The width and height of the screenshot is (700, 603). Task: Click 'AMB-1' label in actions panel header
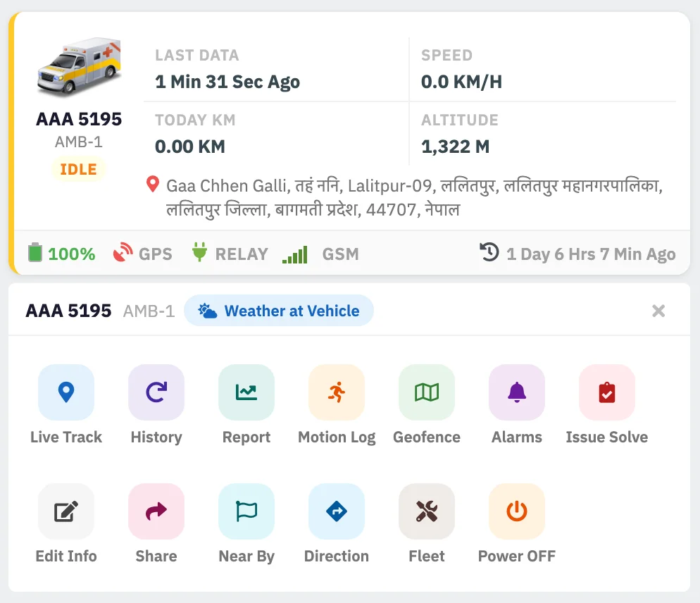pyautogui.click(x=149, y=311)
